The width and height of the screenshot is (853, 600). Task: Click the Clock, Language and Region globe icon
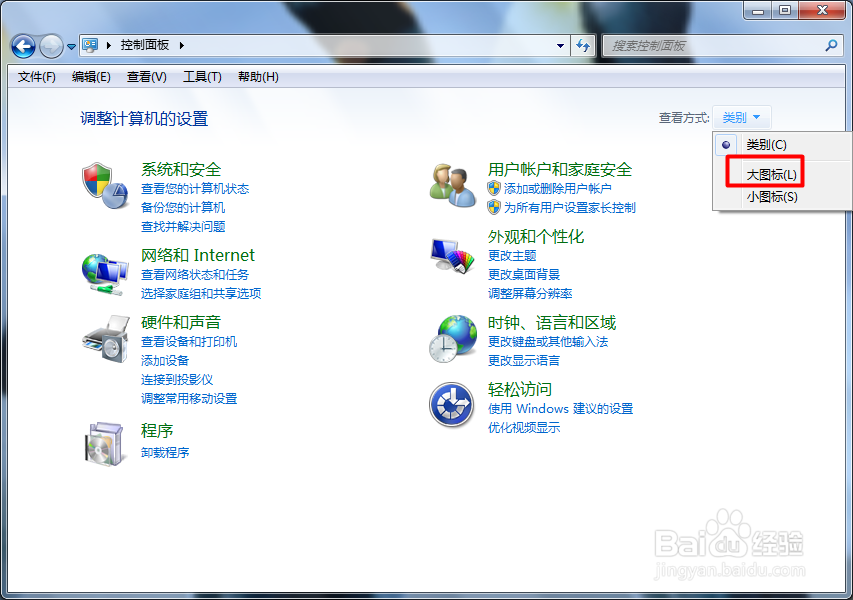(x=453, y=339)
